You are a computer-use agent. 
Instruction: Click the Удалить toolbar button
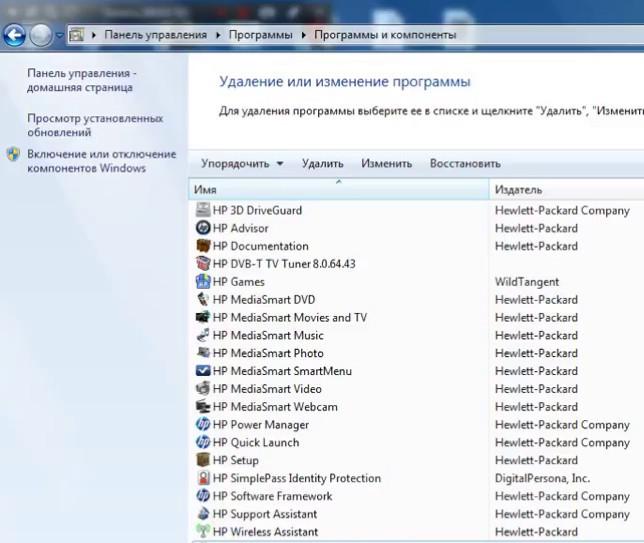(x=323, y=163)
